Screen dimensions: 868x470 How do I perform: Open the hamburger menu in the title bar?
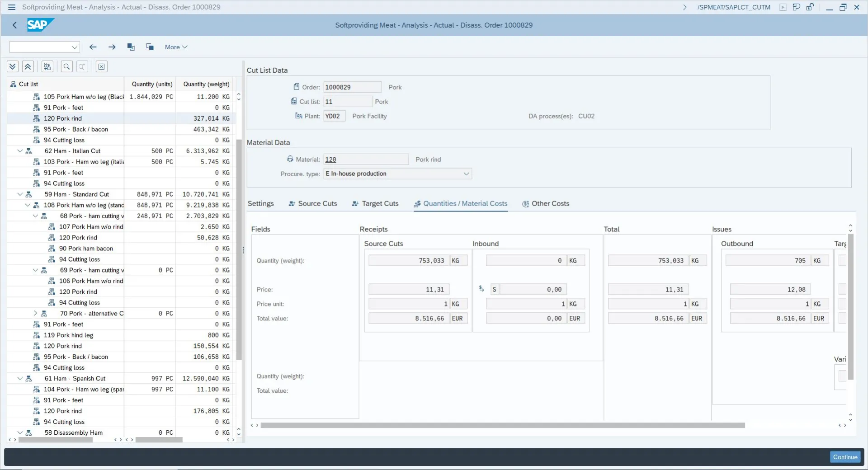point(12,7)
